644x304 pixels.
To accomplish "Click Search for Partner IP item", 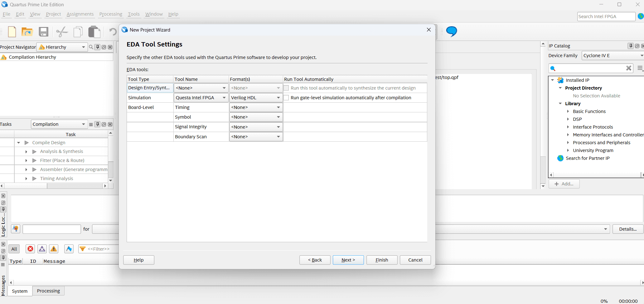I will click(588, 158).
